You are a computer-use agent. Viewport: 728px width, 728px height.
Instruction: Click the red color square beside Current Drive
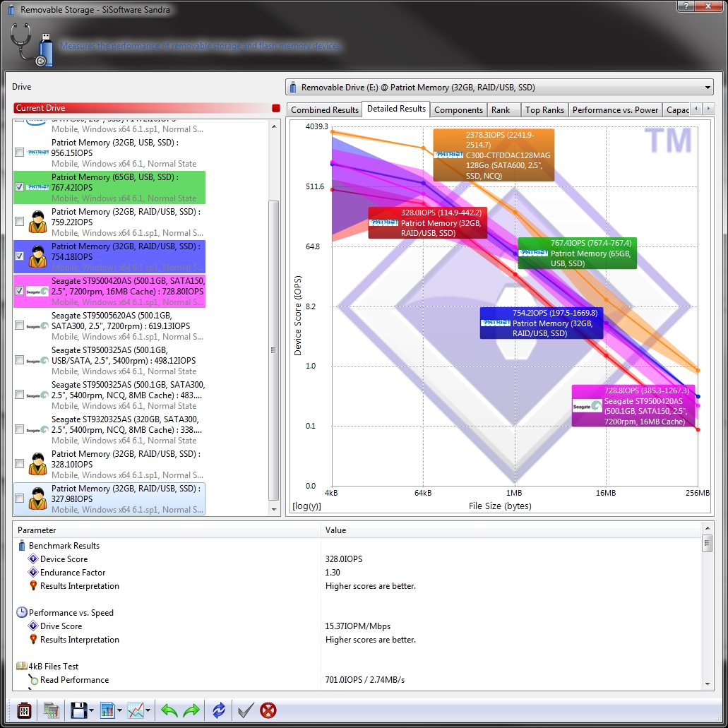(x=276, y=108)
